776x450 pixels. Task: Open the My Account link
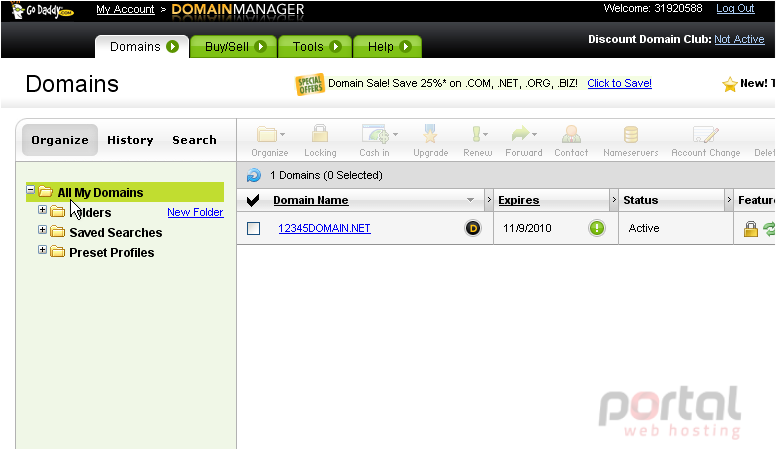125,9
